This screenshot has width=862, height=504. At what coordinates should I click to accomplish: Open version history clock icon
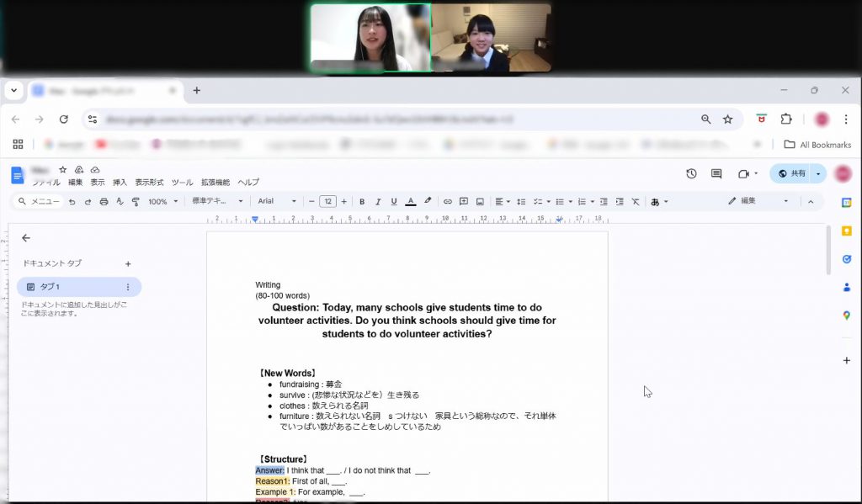[691, 173]
